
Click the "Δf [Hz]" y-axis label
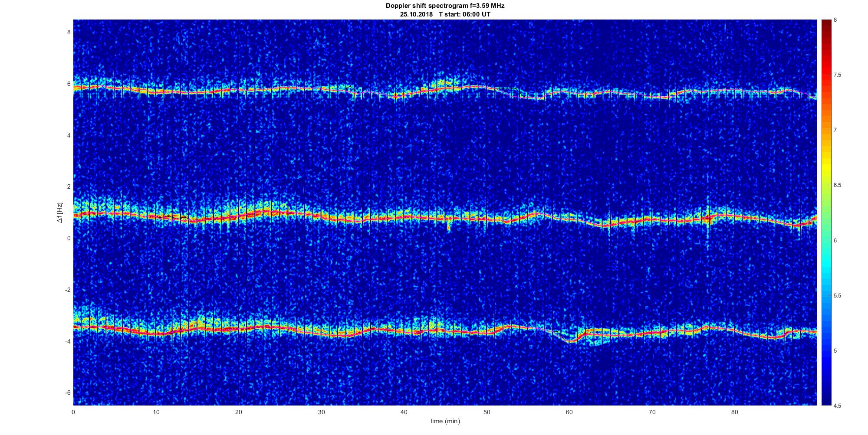coord(60,213)
